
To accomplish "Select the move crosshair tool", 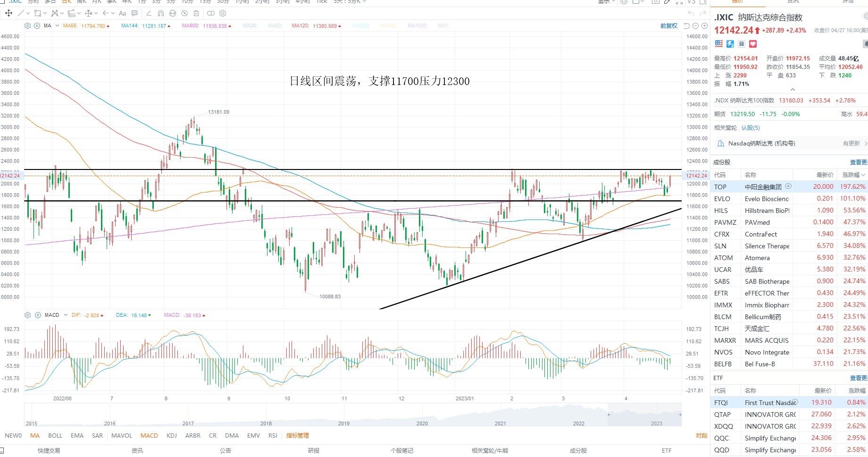I will (x=8, y=13).
